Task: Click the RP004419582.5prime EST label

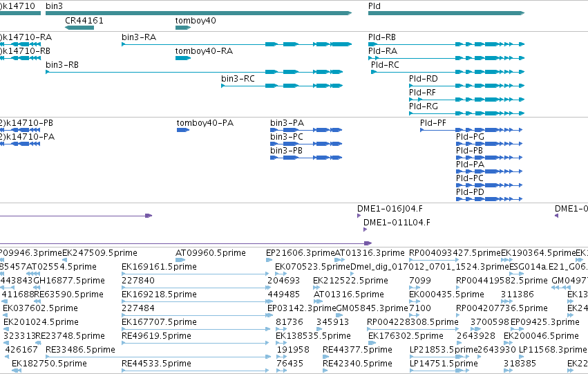Action: tap(502, 281)
